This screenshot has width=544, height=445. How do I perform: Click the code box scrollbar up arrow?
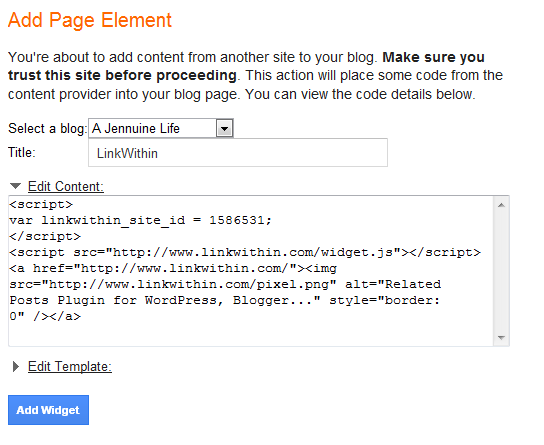click(x=501, y=205)
